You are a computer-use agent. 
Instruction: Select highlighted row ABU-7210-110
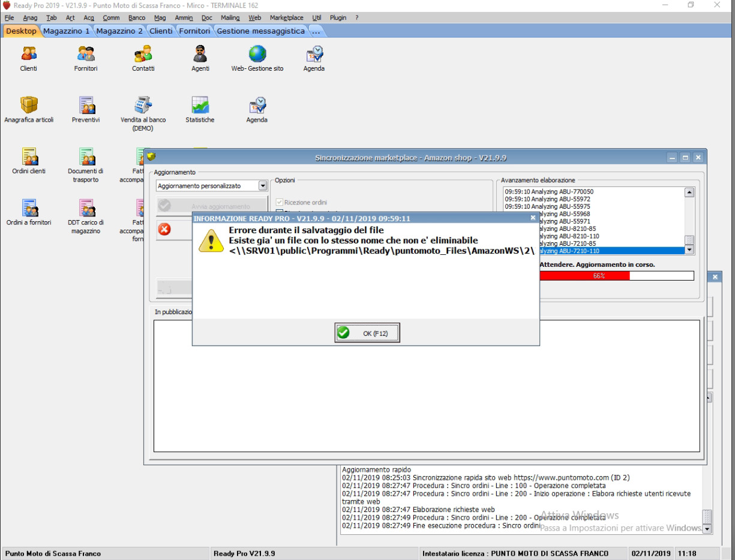[x=611, y=251]
